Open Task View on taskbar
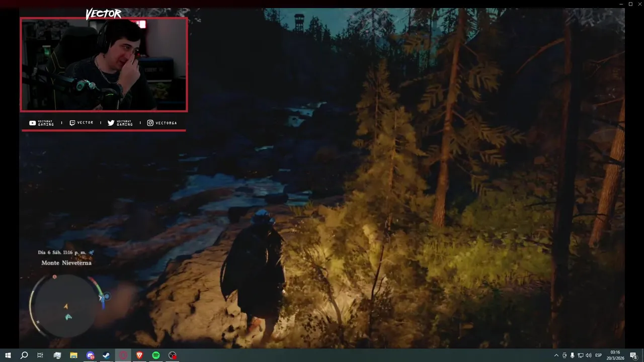Screen dimensions: 644x362 click(40, 355)
